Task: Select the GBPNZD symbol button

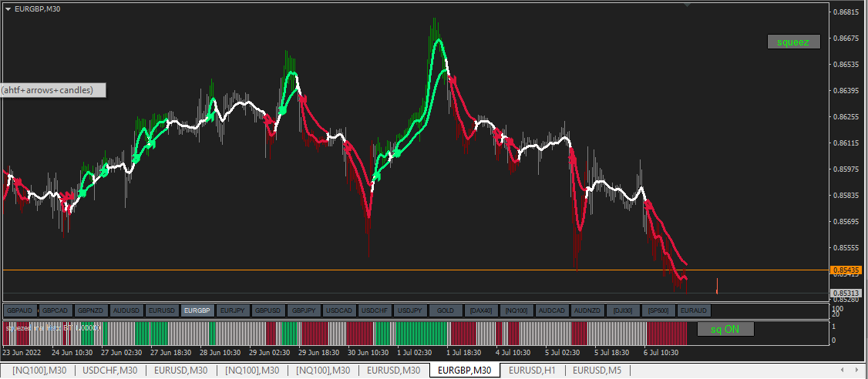Action: (x=92, y=311)
